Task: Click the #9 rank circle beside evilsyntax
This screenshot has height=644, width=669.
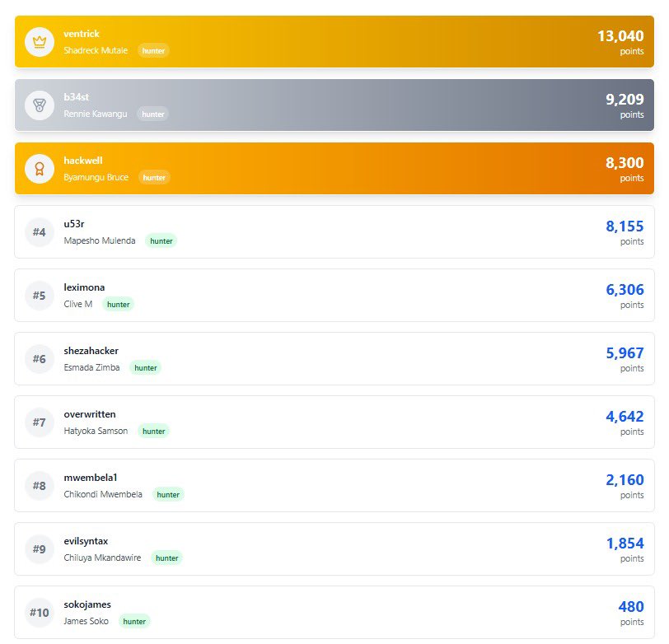Action: click(x=39, y=548)
